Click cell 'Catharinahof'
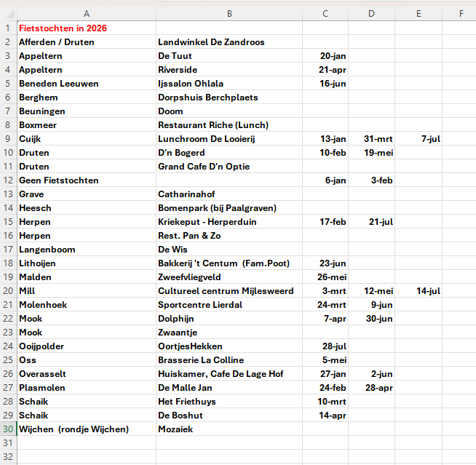Viewport: 476px width, 465px height. [229, 194]
